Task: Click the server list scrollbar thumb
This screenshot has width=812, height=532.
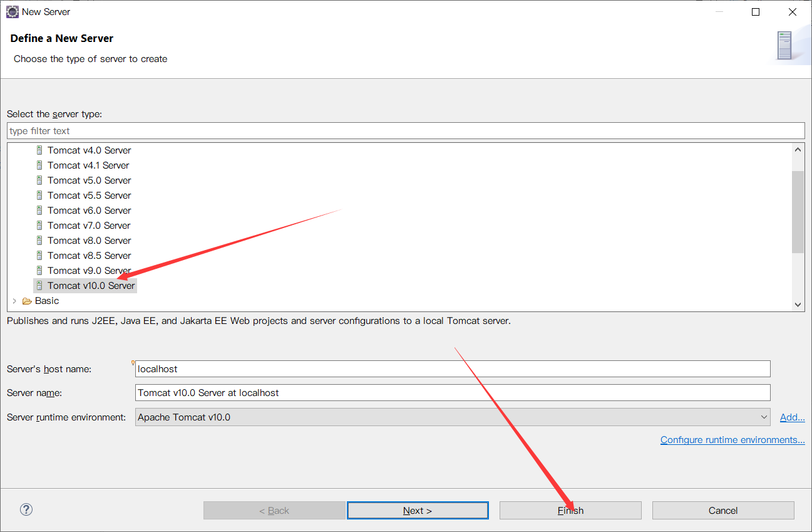Action: pos(798,212)
